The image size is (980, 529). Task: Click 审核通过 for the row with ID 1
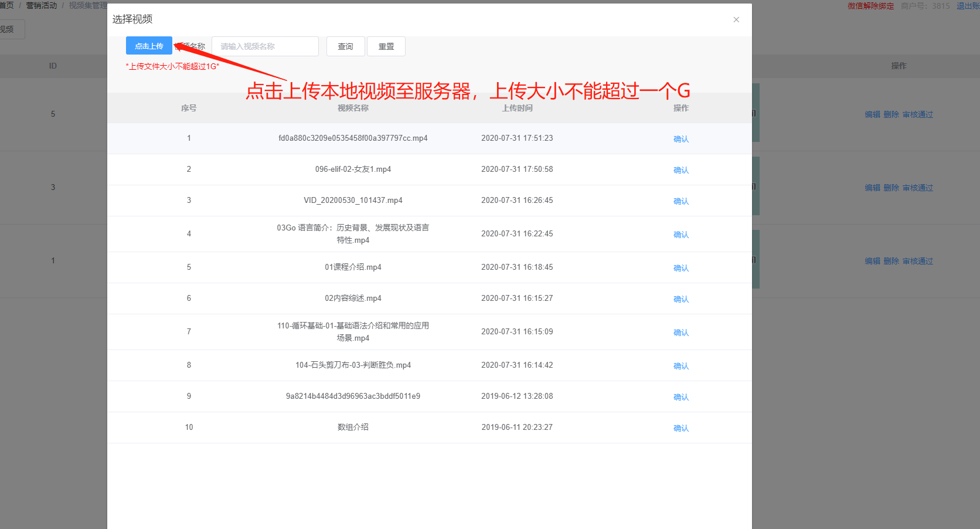click(917, 261)
